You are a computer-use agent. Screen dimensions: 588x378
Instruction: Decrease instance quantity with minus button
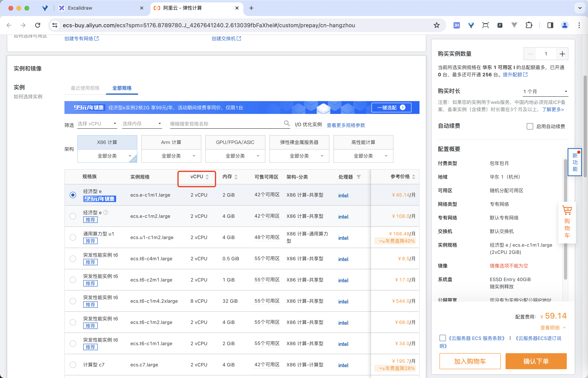point(530,54)
